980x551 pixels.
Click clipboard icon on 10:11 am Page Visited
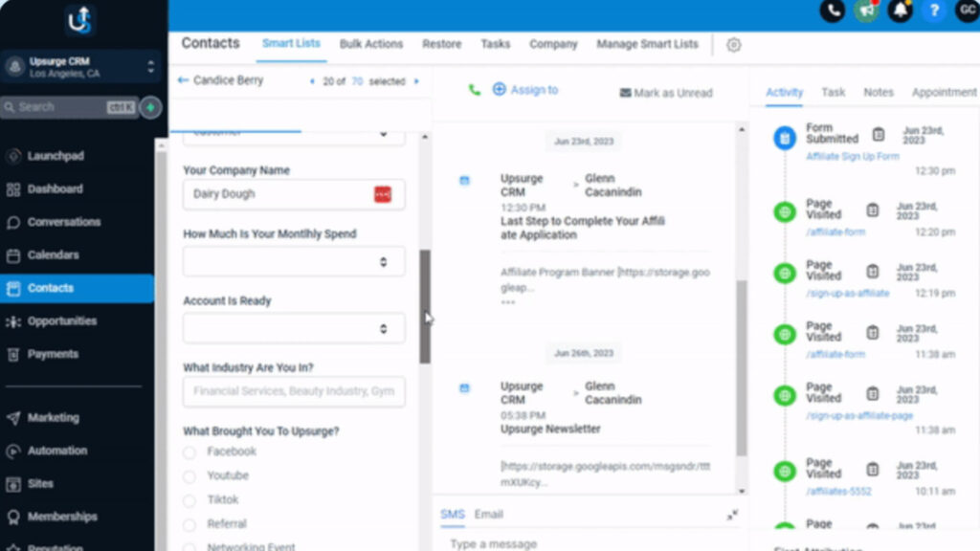pyautogui.click(x=873, y=469)
